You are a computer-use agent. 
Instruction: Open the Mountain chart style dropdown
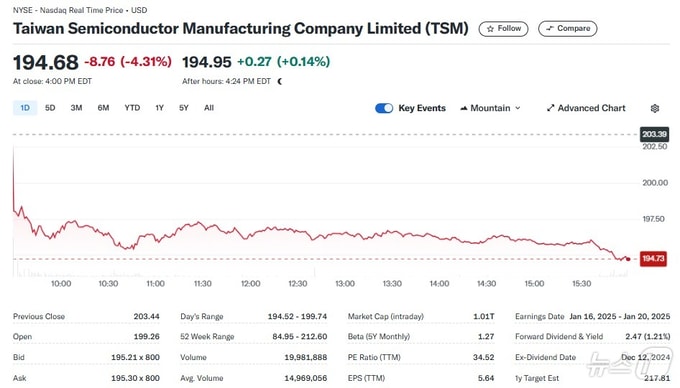(x=490, y=108)
